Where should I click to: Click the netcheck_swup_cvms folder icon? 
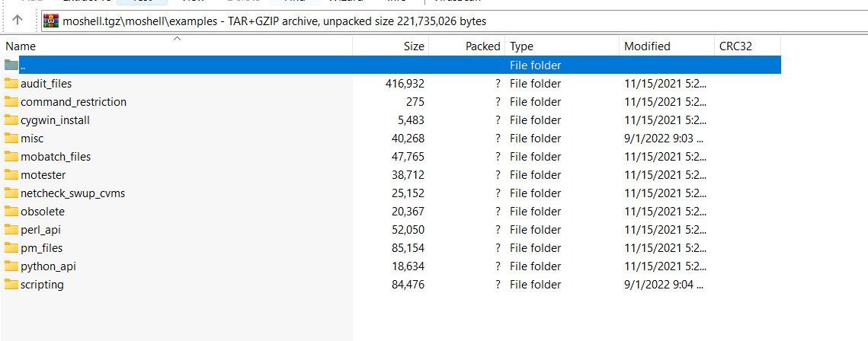11,193
